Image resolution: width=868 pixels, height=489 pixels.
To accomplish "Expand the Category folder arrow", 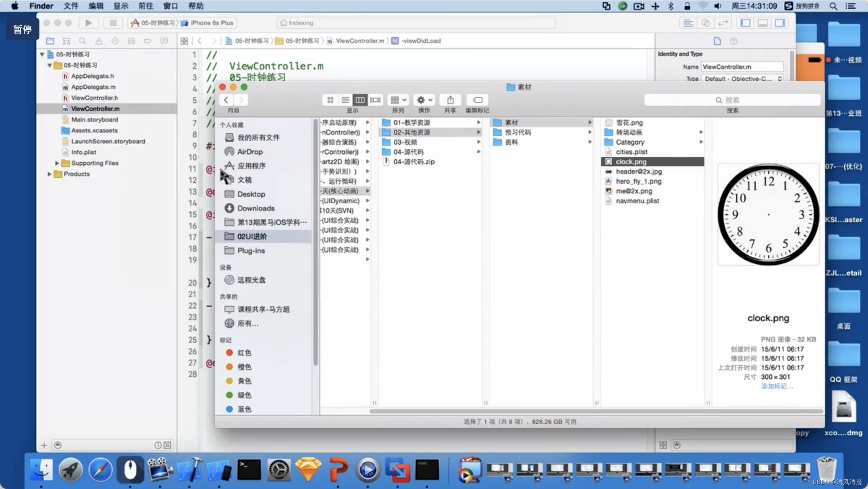I will coord(701,142).
